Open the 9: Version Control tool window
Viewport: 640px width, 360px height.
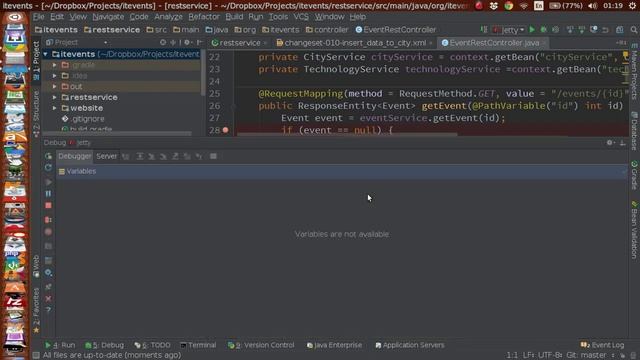(261, 345)
